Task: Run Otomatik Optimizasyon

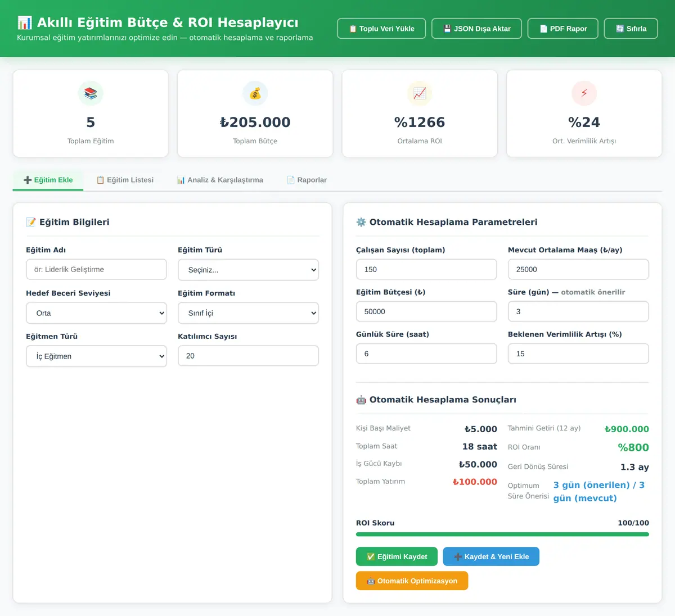Action: click(412, 581)
